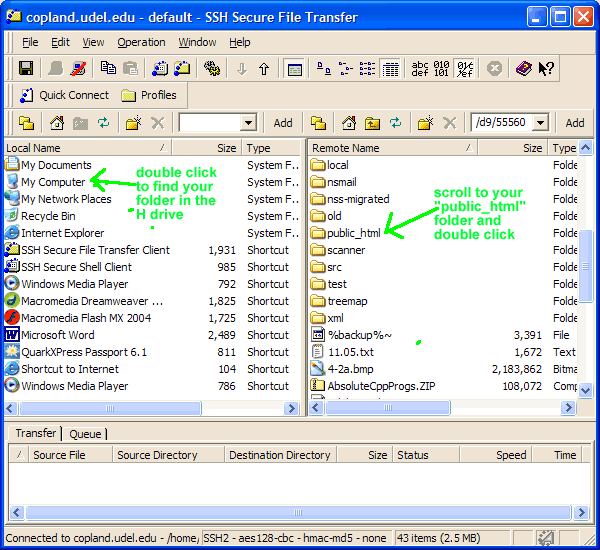
Task: Click the remote pane vertical scrollbar thumb
Action: point(585,266)
